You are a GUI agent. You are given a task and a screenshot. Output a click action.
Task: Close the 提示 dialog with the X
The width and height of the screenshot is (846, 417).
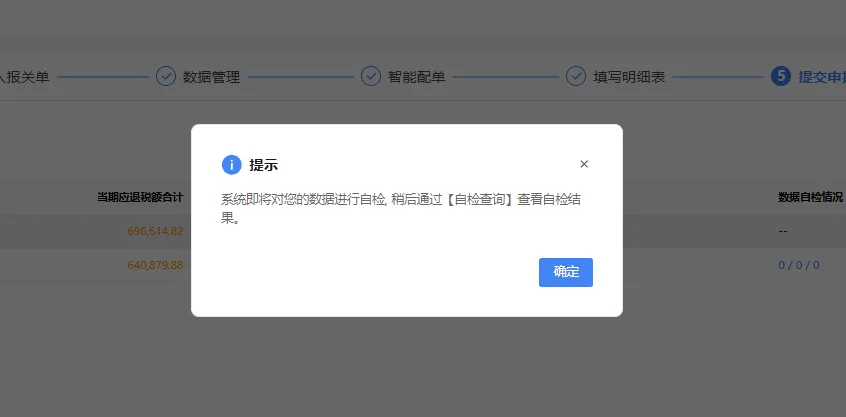pos(584,164)
